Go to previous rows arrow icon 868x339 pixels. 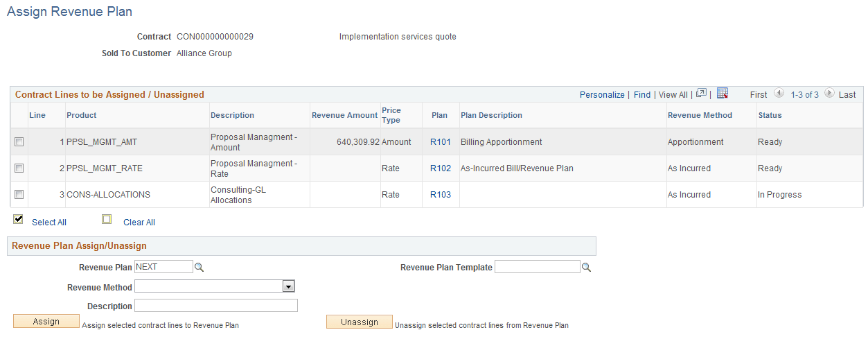[x=779, y=94]
